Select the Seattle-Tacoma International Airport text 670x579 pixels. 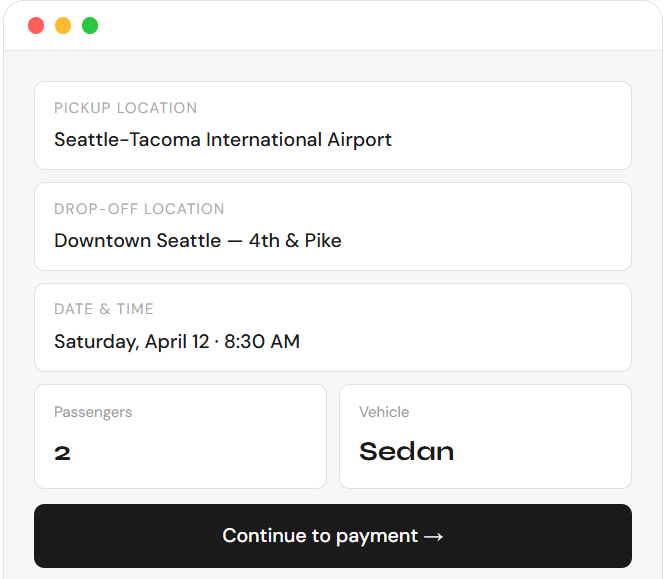[223, 140]
